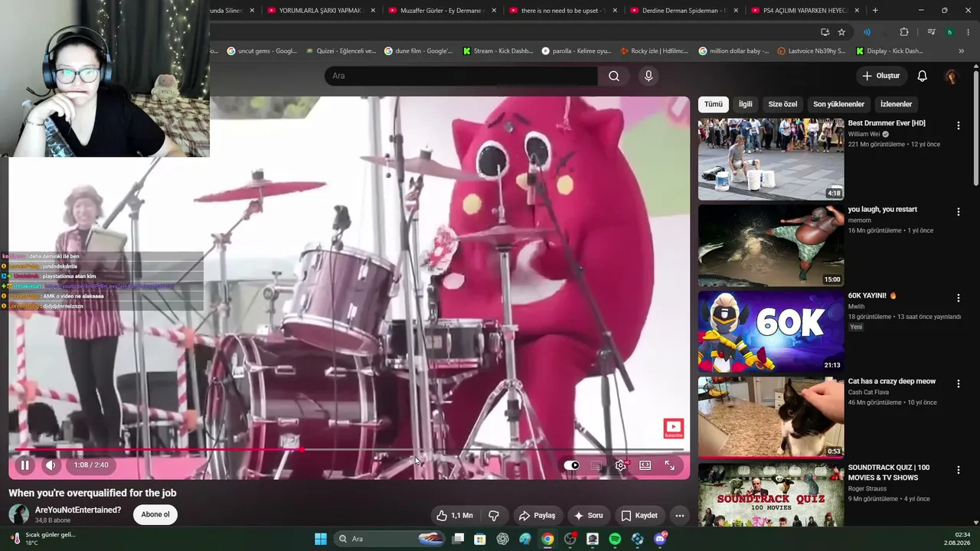980x551 pixels.
Task: Open options for 'Cat has a crazy deep meow'
Action: pos(958,383)
